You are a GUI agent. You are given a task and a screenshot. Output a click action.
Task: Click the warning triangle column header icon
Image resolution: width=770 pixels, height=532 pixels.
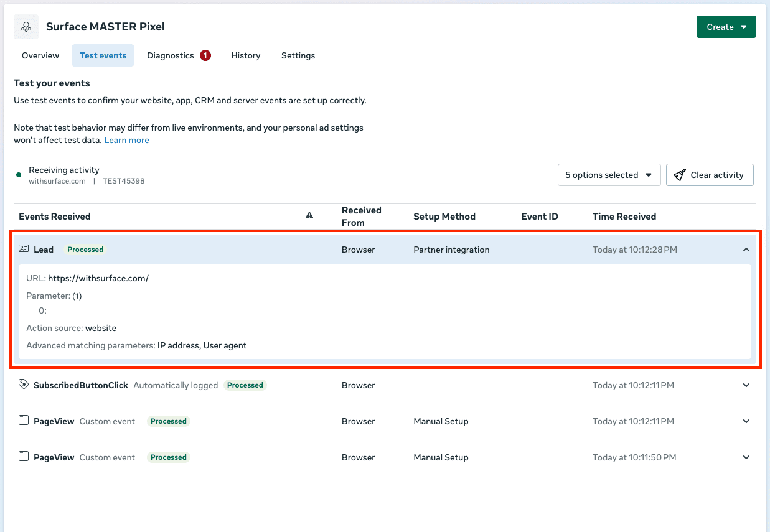pos(309,215)
